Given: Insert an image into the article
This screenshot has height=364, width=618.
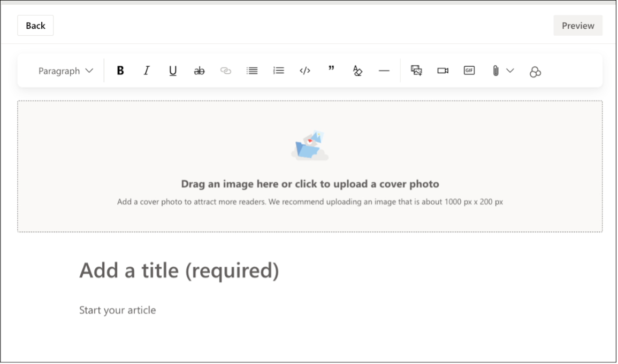Looking at the screenshot, I should click(x=416, y=70).
